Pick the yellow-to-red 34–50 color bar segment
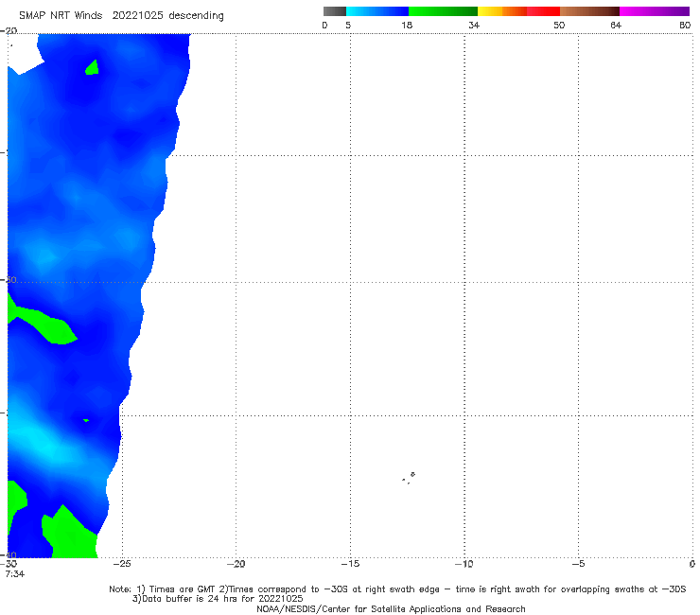Screen dimensions: 700x615 click(x=518, y=11)
